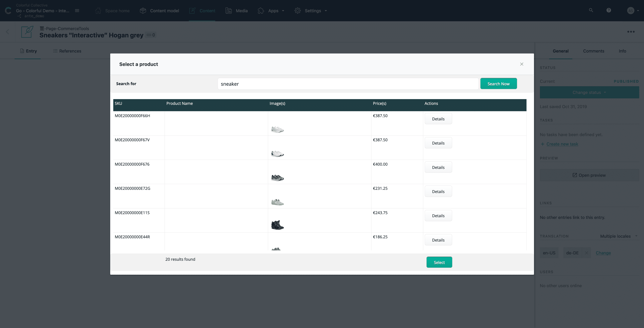Click the Create new task link
The height and width of the screenshot is (328, 644).
tap(562, 144)
